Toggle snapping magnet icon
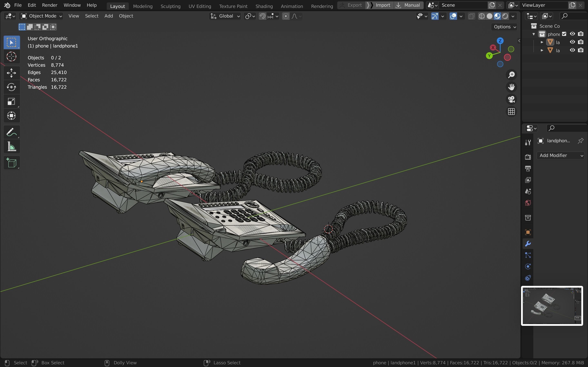Image resolution: width=588 pixels, height=367 pixels. point(262,16)
